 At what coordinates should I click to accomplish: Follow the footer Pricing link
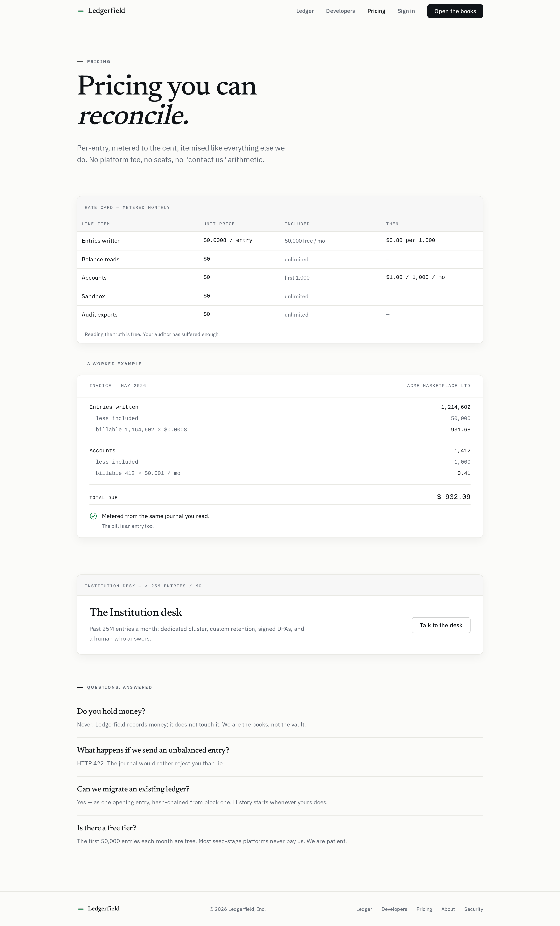(424, 909)
